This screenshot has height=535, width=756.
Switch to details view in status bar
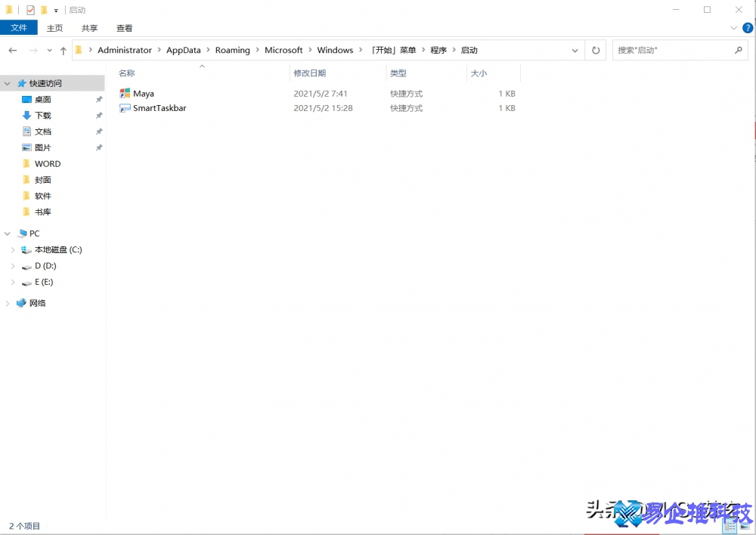[730, 527]
